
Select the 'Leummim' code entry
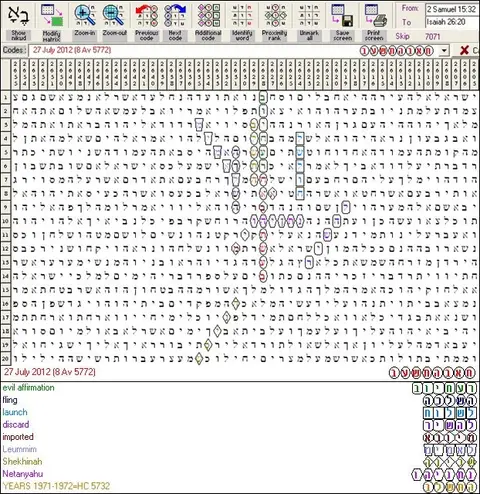(20, 449)
